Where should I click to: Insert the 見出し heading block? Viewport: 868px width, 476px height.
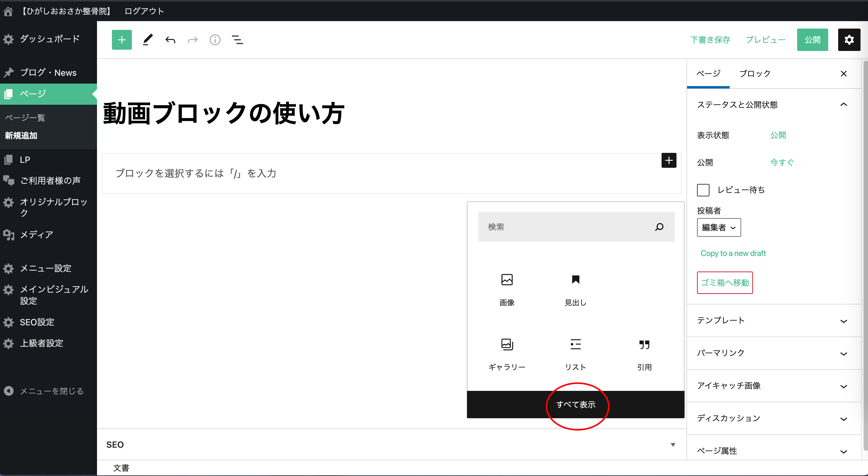[x=575, y=289]
